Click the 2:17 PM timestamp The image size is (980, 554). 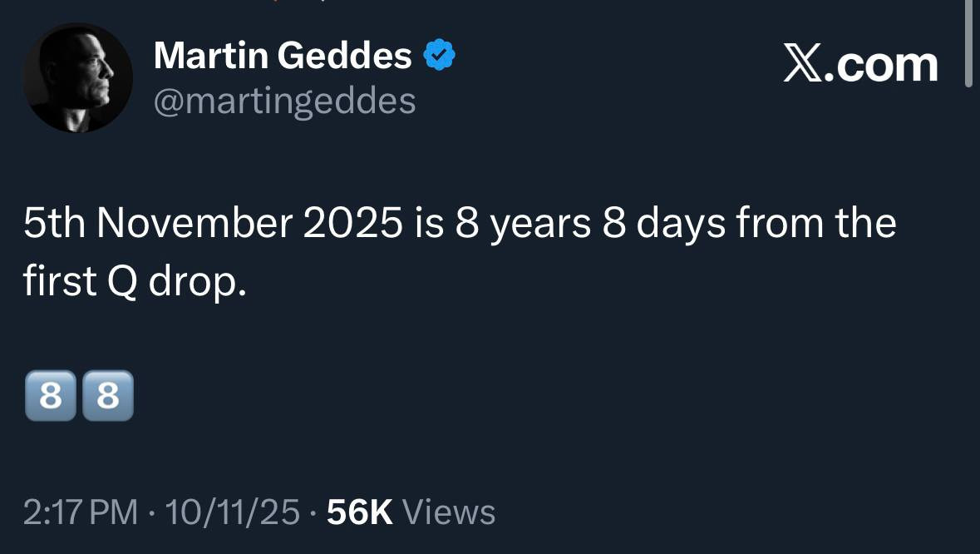coord(80,512)
